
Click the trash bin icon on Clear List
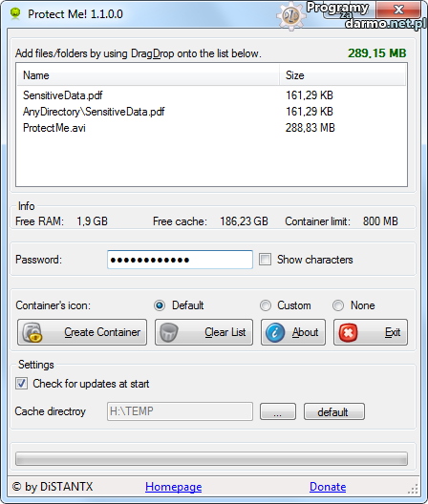tap(169, 333)
